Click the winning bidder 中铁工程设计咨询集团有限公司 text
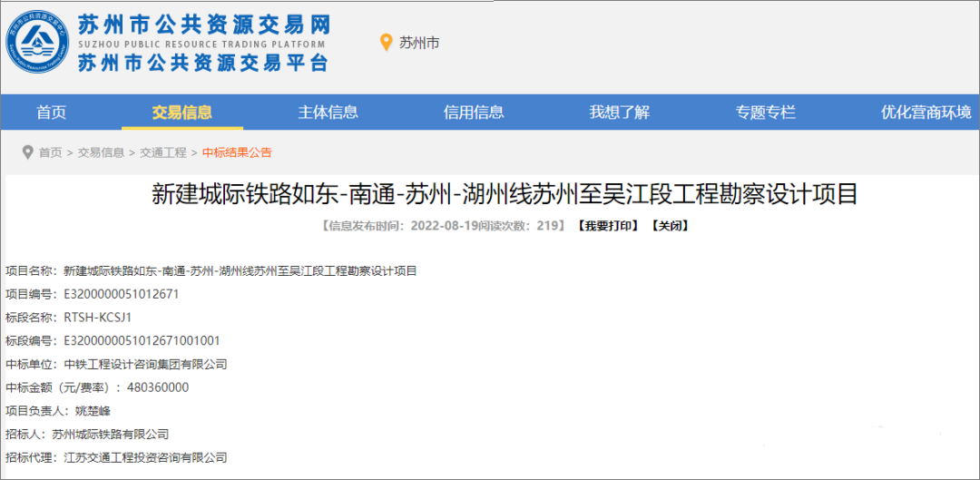 coord(145,364)
